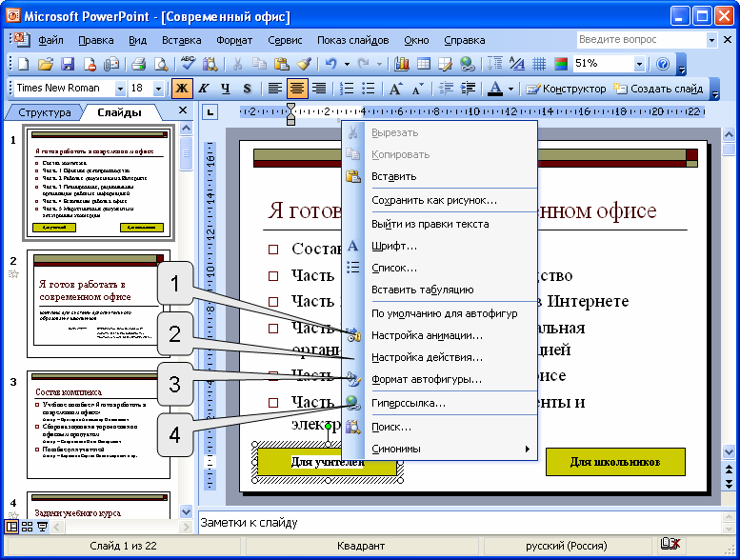Screen dimensions: 740x560
Task: Open the Файл menu
Action: pos(51,41)
